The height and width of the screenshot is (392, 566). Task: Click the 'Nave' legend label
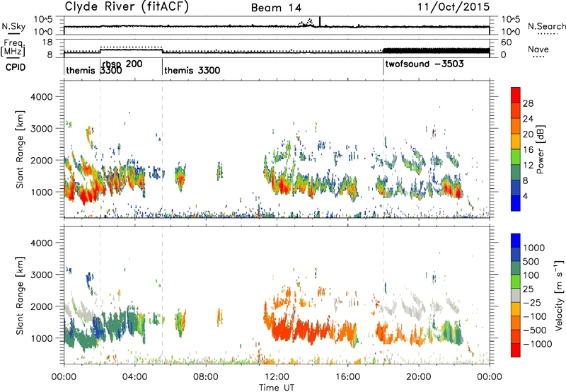tap(538, 49)
